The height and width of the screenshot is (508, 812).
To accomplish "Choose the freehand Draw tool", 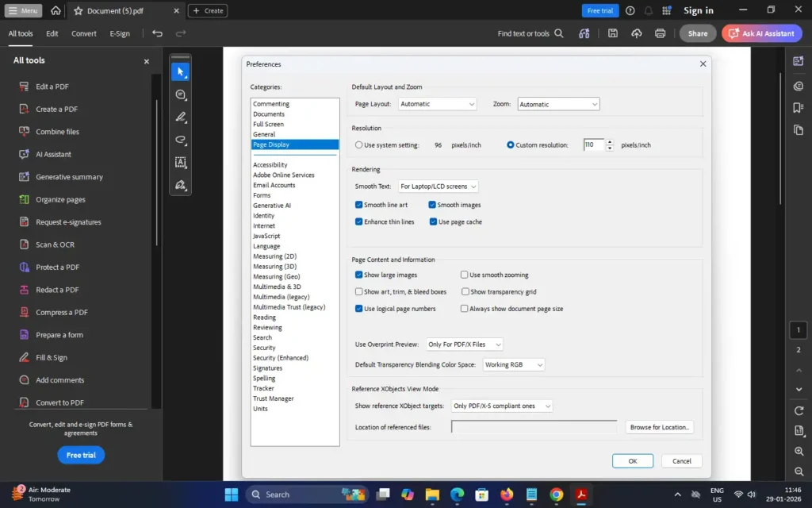I will click(180, 140).
